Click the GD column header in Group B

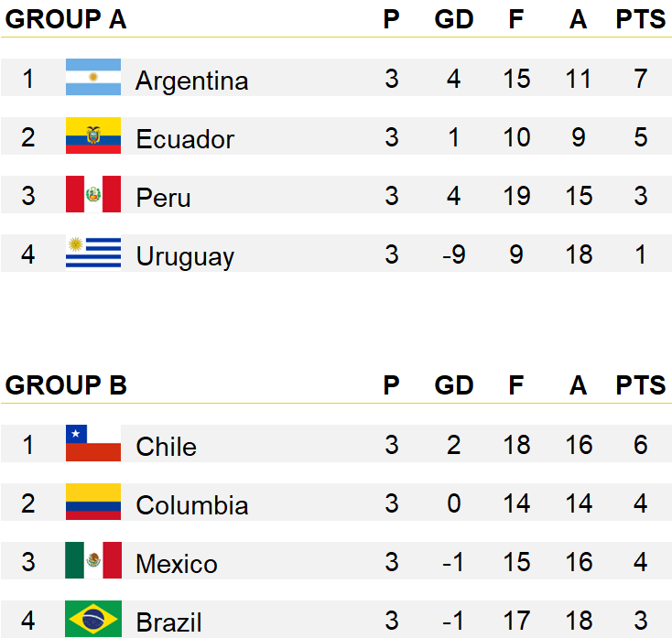tap(454, 384)
